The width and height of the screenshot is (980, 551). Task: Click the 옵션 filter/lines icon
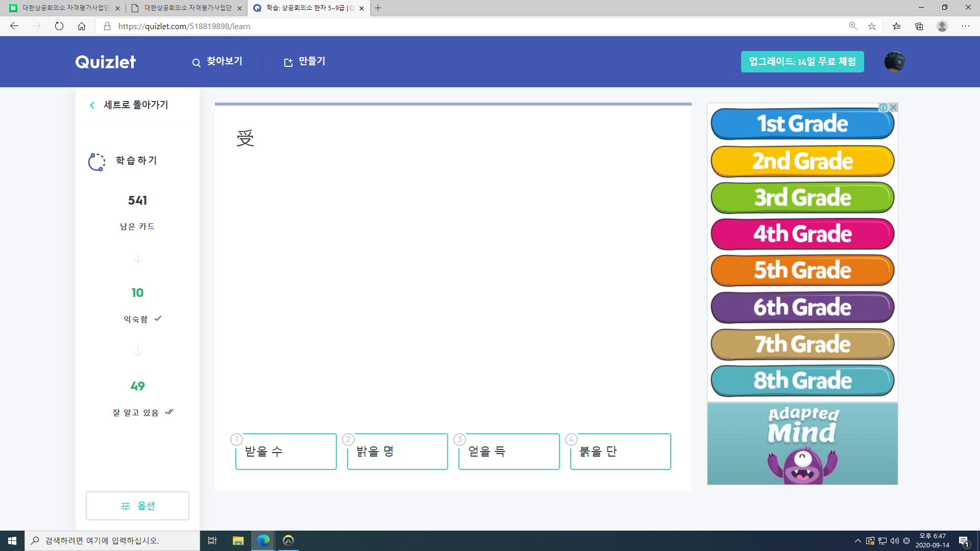(125, 506)
